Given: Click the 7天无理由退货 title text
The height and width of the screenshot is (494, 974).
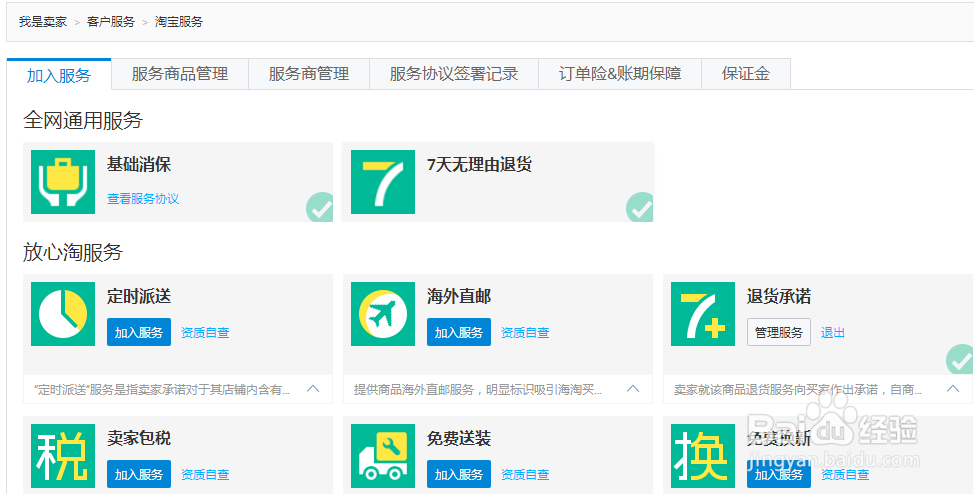Looking at the screenshot, I should point(479,165).
